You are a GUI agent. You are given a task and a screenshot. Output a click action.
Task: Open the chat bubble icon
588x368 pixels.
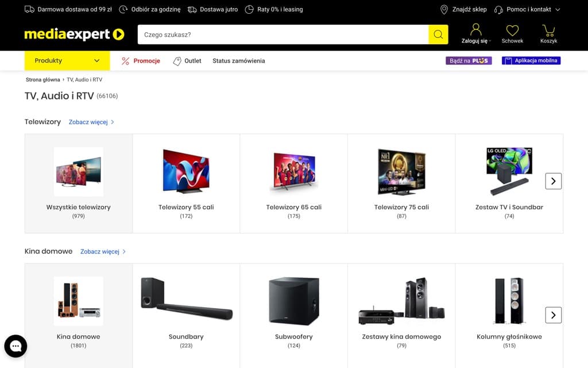(x=16, y=346)
